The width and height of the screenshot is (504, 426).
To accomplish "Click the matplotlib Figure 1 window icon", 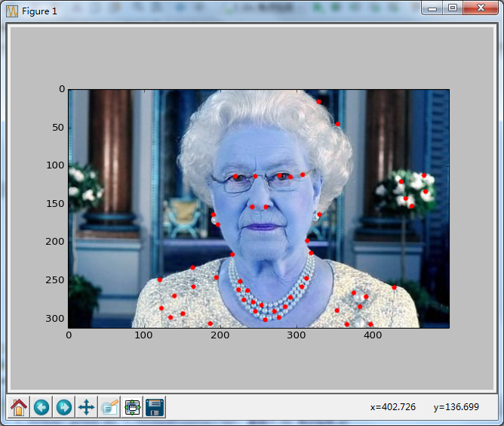I will pyautogui.click(x=12, y=11).
